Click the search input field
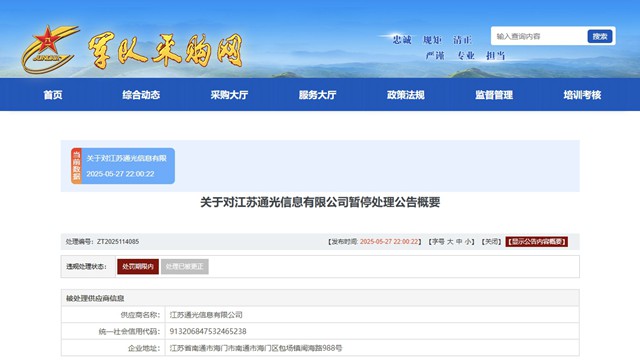Viewport: 640px width, 360px height. (540, 36)
